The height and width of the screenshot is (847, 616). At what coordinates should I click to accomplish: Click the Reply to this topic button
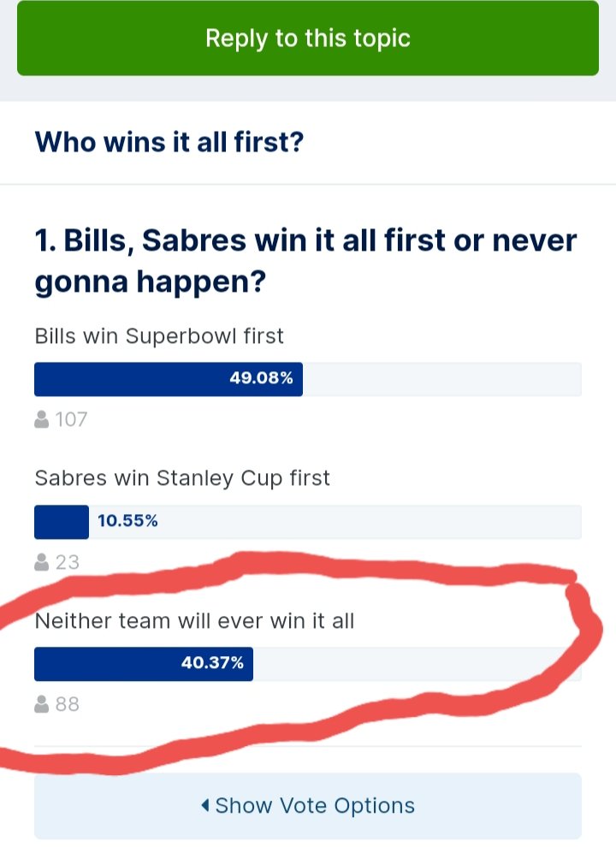308,38
